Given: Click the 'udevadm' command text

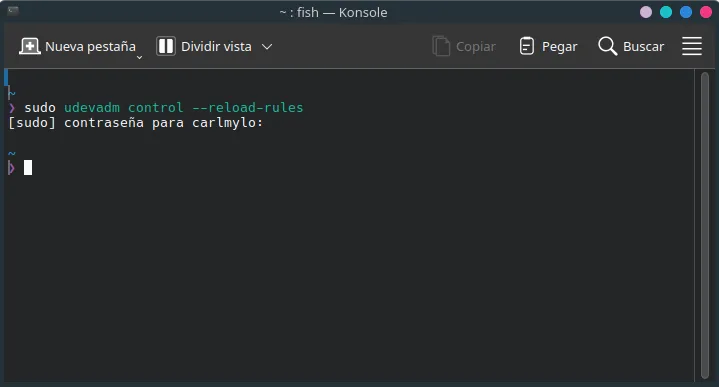Looking at the screenshot, I should 92,108.
